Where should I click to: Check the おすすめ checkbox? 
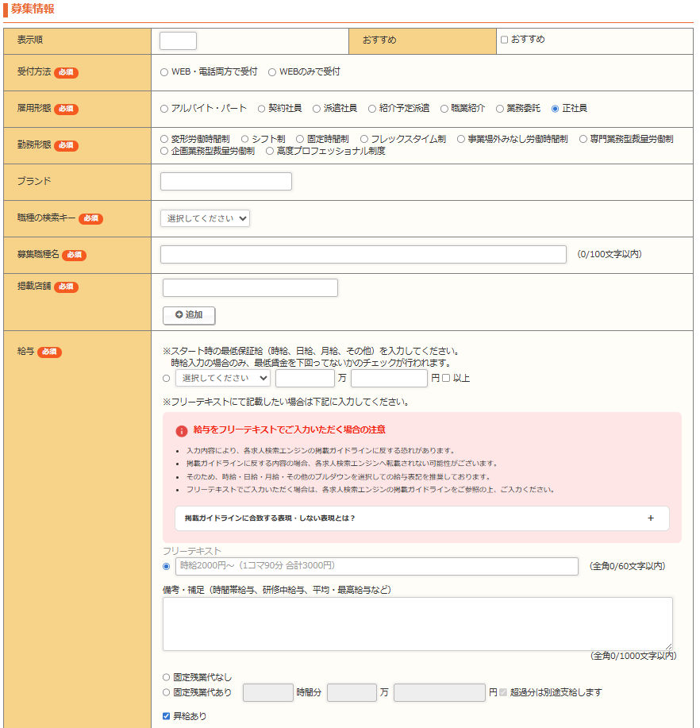(x=505, y=40)
